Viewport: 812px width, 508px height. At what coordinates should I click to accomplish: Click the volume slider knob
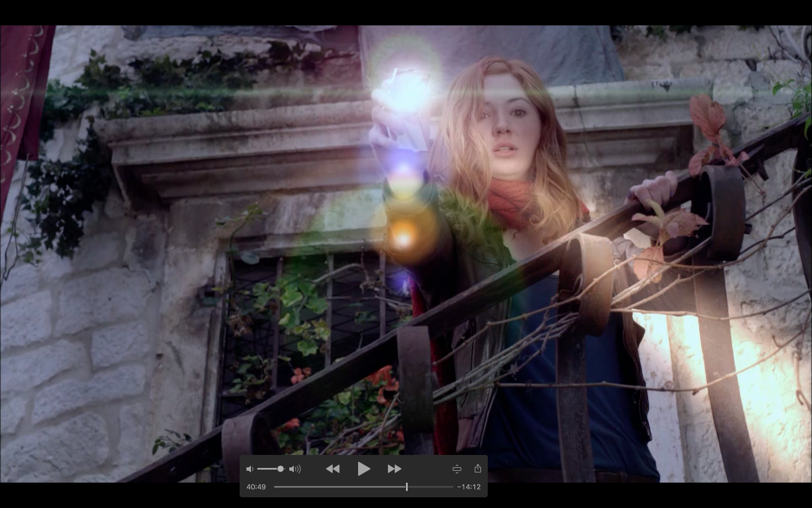click(x=280, y=469)
